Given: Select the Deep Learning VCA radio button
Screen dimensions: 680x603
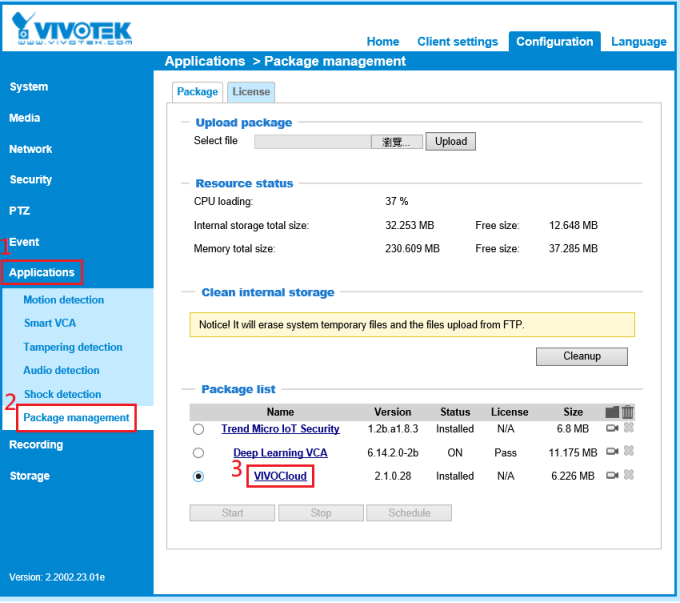Looking at the screenshot, I should (198, 453).
